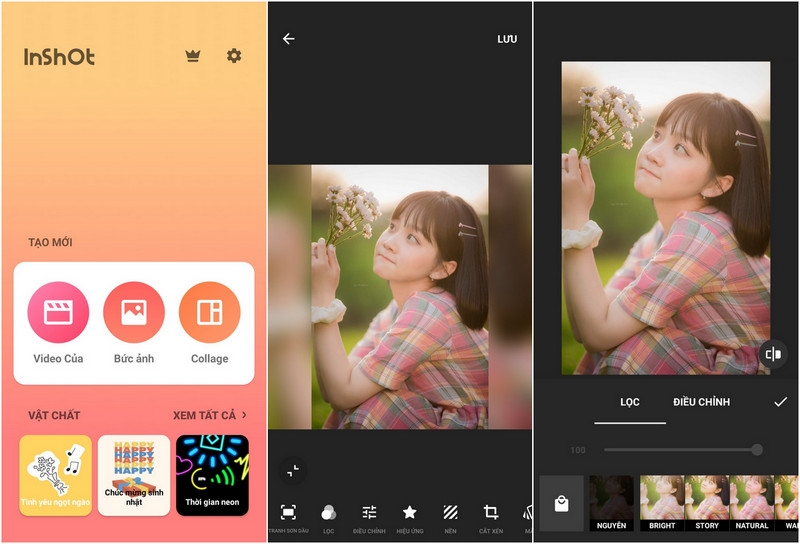Open the Lọc filter tool in the toolbar
The width and height of the screenshot is (800, 544).
[x=329, y=518]
